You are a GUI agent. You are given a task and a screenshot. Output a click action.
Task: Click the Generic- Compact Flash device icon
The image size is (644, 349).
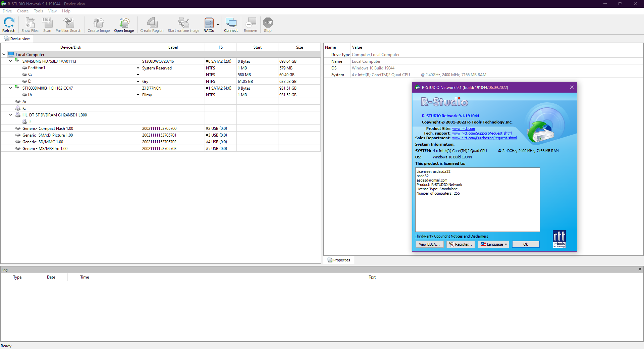coord(18,128)
